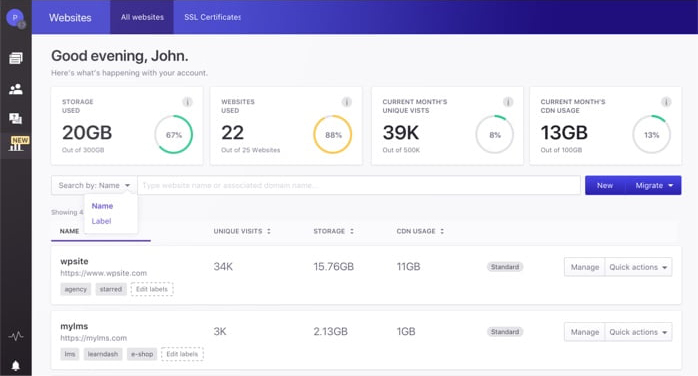
Task: Click Manage for mylms
Action: [x=584, y=332]
